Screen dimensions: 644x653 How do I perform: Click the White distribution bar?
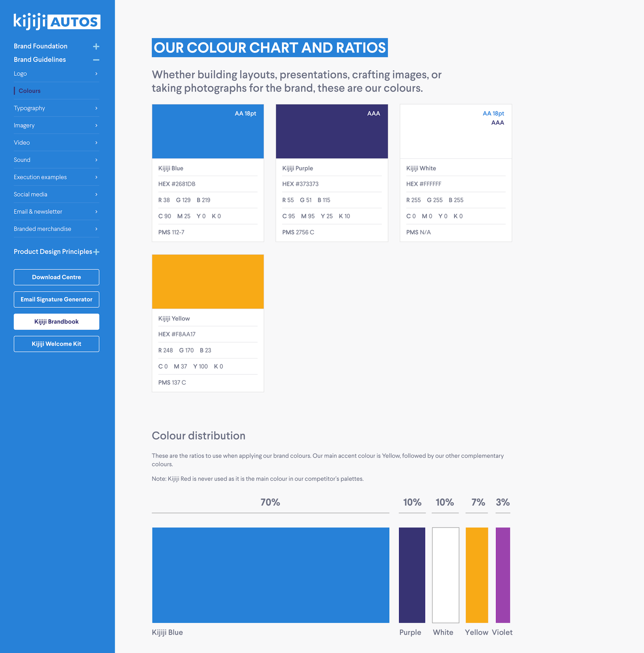pos(446,575)
